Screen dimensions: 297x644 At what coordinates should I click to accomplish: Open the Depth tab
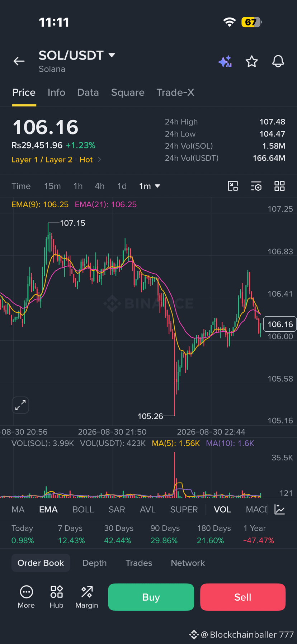(x=95, y=563)
